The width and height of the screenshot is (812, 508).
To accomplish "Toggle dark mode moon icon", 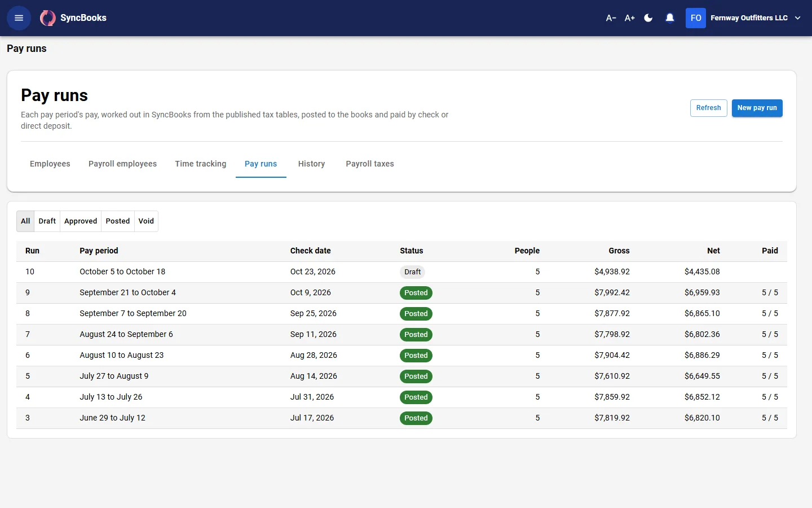I will click(x=648, y=18).
